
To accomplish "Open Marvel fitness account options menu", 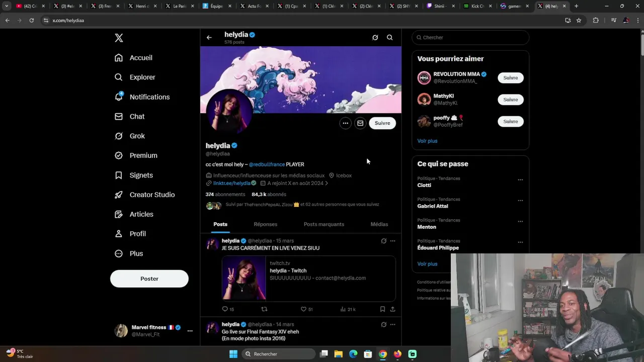I will [190, 331].
